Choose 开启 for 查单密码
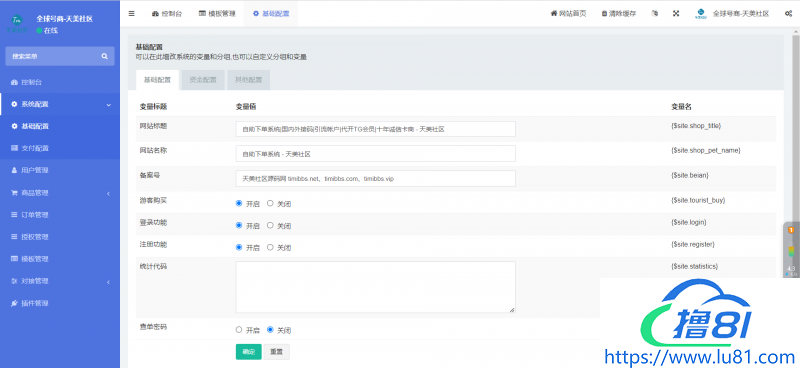This screenshot has width=800, height=368. pos(239,330)
